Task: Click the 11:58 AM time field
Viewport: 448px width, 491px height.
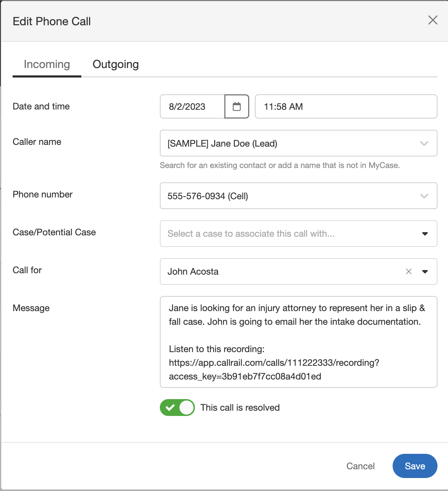Action: point(346,107)
